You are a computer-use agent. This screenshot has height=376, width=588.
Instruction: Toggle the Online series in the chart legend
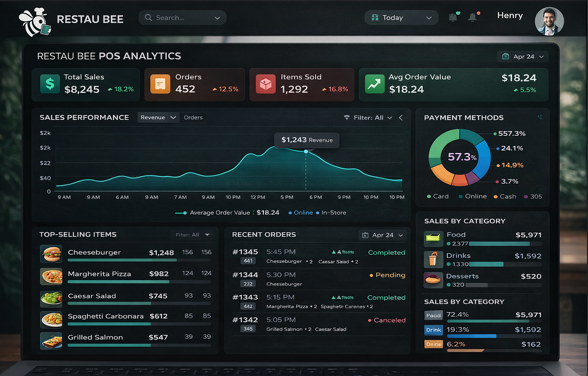(301, 213)
